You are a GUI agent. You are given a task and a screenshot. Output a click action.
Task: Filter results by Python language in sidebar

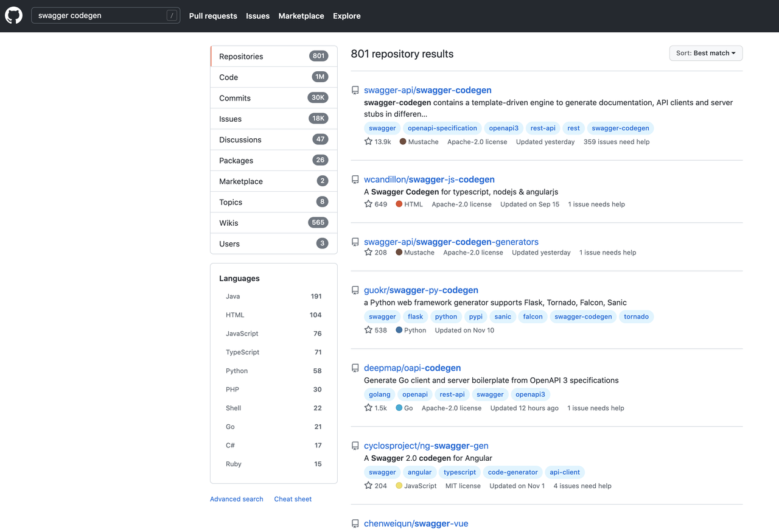tap(274, 371)
